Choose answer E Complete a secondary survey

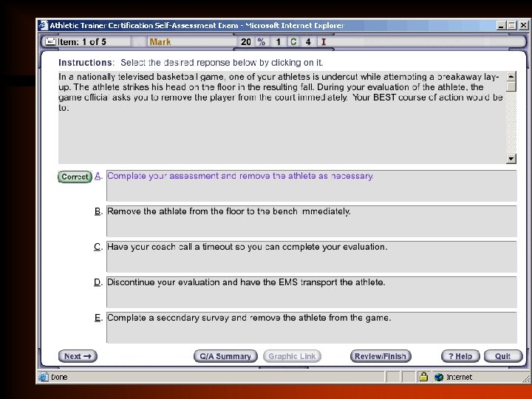coord(312,327)
